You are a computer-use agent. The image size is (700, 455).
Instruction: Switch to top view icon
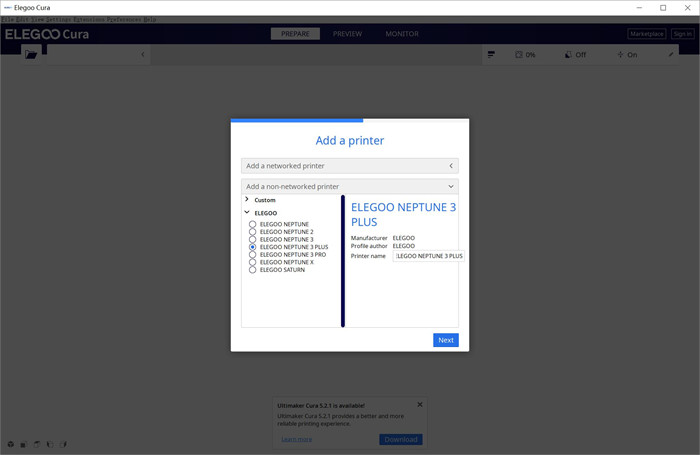37,444
